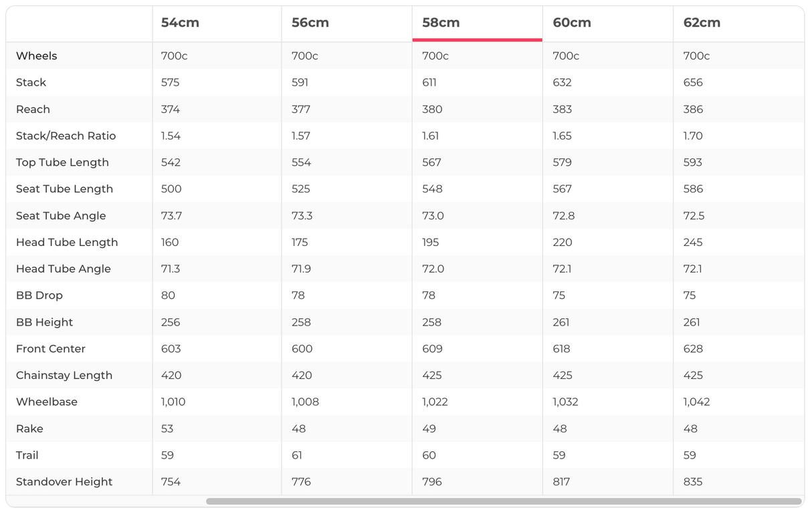The width and height of the screenshot is (812, 514).
Task: Click the Wheelbase row label
Action: tap(47, 402)
